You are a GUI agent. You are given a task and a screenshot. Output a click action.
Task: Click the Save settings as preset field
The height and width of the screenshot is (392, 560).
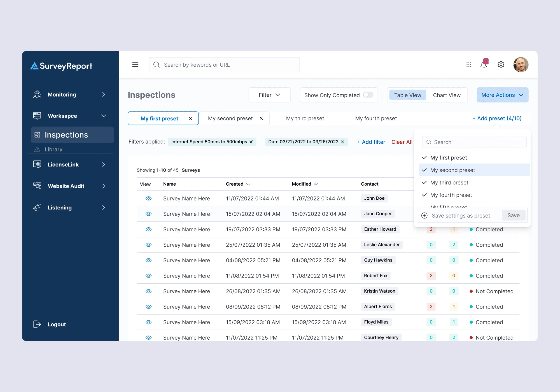coord(461,216)
